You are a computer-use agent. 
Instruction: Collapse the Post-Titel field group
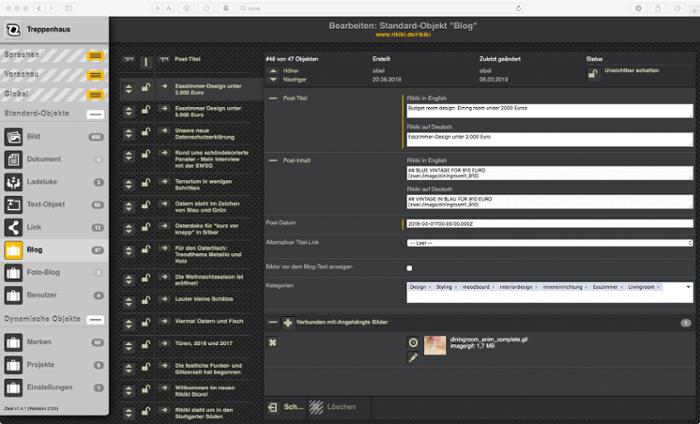(x=273, y=98)
